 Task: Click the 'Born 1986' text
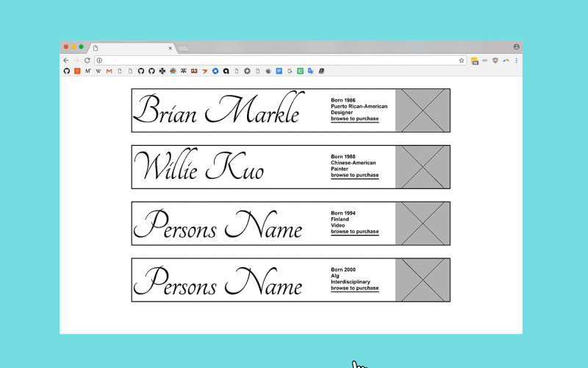tap(343, 100)
